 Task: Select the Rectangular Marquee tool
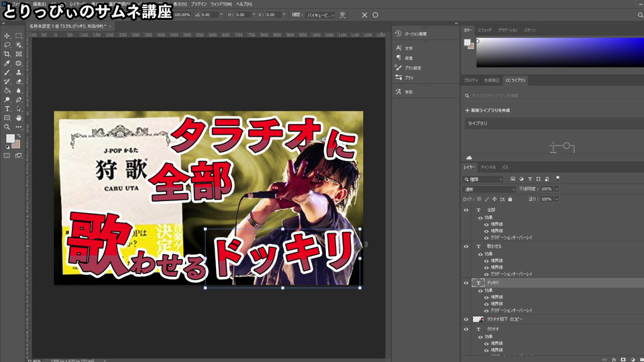coord(19,36)
